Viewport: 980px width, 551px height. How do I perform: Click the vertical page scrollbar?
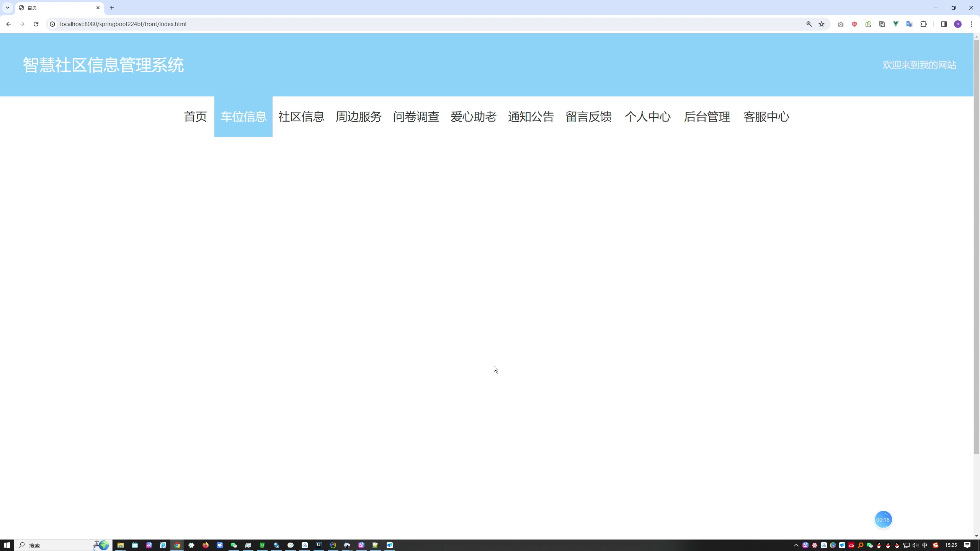click(x=977, y=246)
